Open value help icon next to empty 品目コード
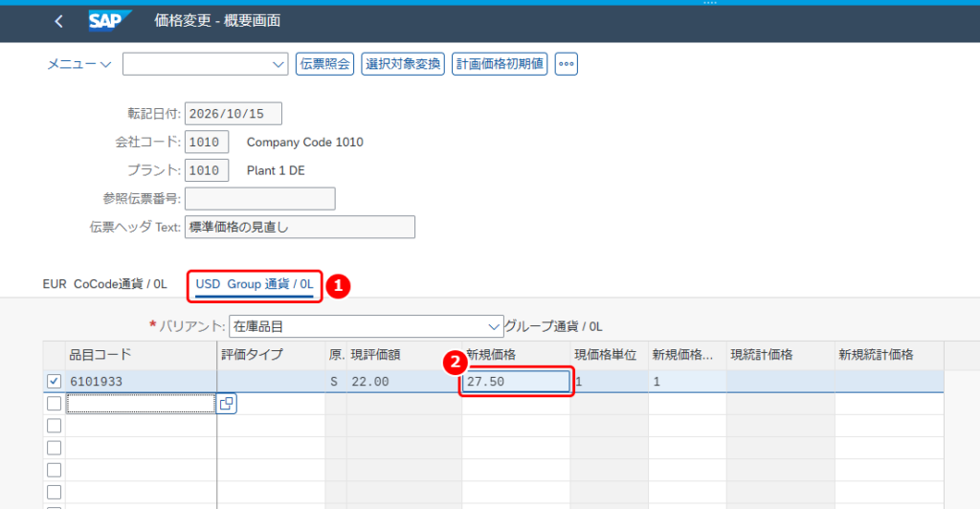The height and width of the screenshot is (509, 980). coord(226,404)
